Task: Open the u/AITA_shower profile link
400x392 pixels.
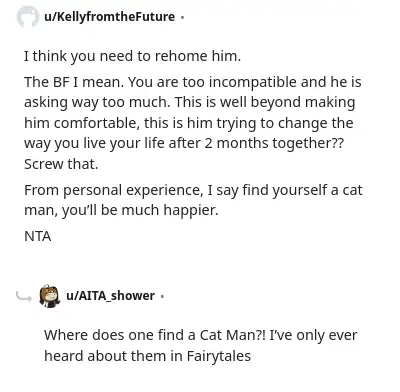Action: (x=110, y=296)
